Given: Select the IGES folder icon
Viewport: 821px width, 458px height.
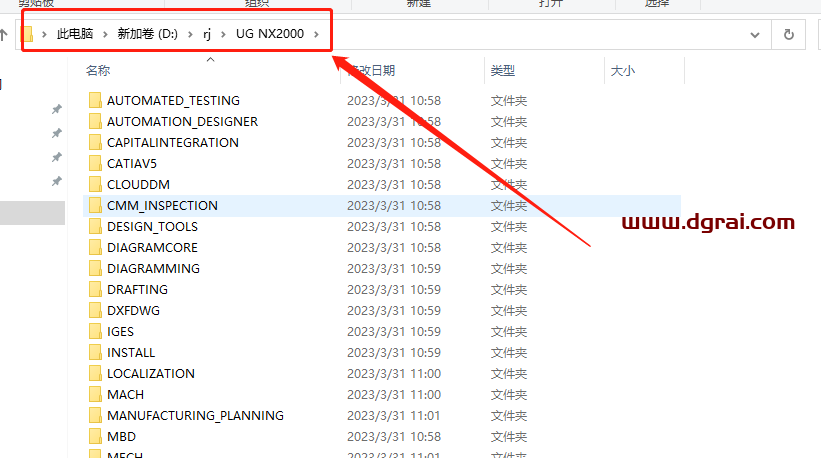Looking at the screenshot, I should pyautogui.click(x=95, y=331).
